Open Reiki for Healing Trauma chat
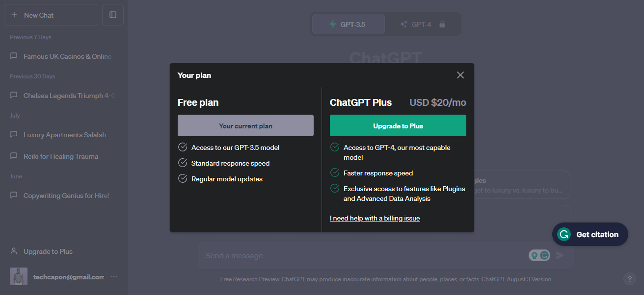The image size is (644, 295). 64,156
